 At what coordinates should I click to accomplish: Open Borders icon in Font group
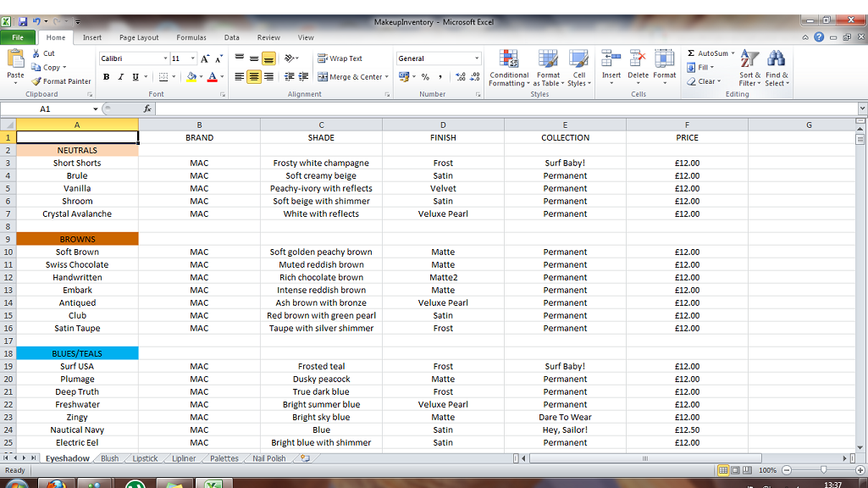tap(163, 76)
